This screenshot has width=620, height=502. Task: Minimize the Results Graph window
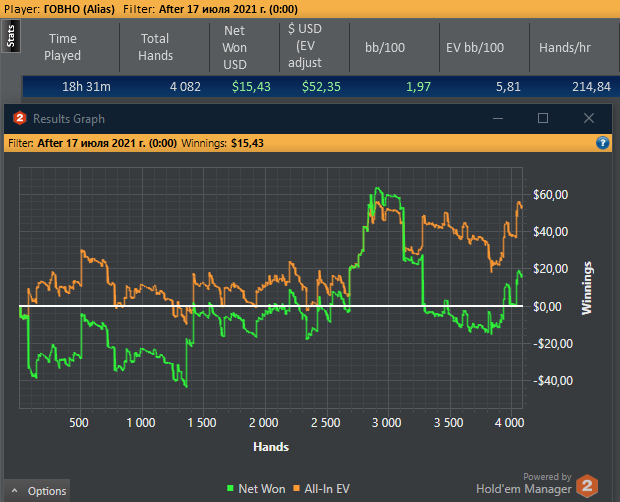tap(498, 118)
